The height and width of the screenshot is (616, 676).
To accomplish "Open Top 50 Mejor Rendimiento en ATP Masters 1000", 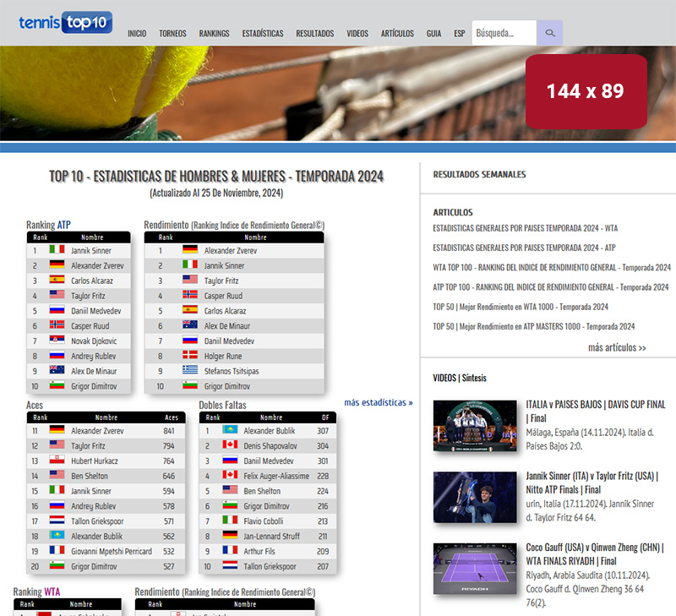I will [534, 326].
